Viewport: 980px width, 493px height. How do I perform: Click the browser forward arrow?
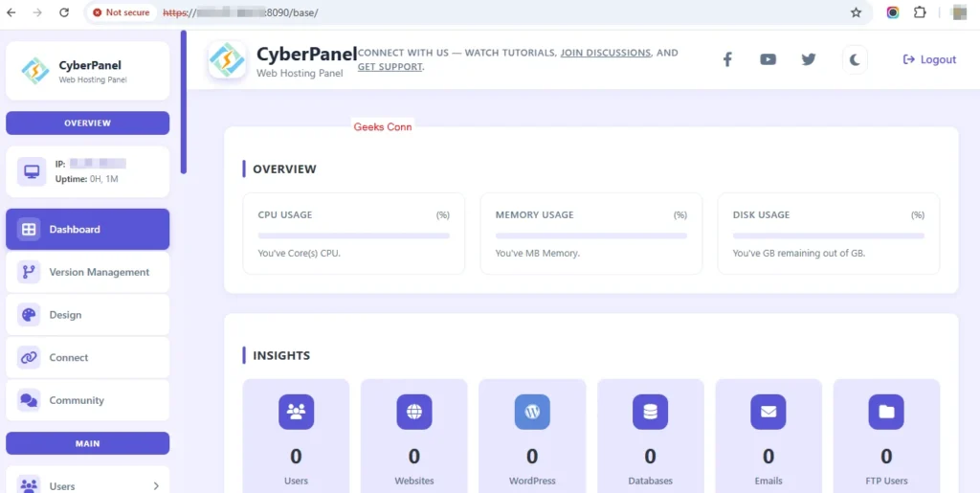[x=37, y=12]
